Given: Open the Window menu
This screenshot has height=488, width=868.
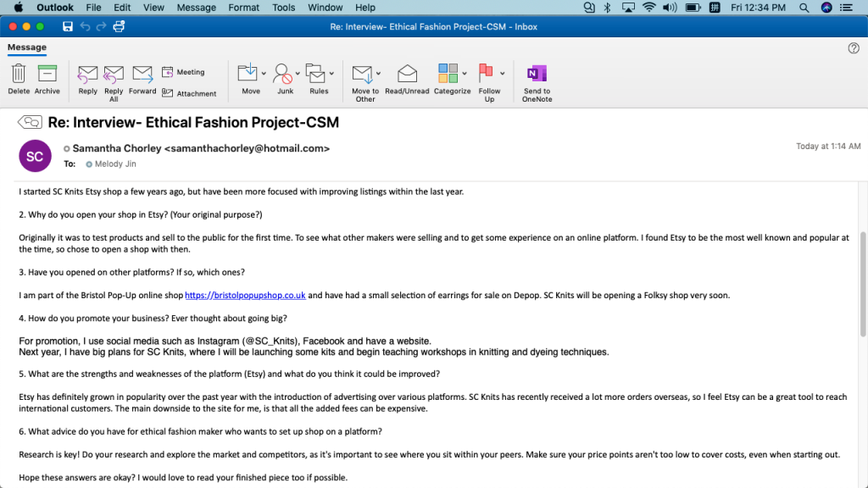Looking at the screenshot, I should click(325, 8).
